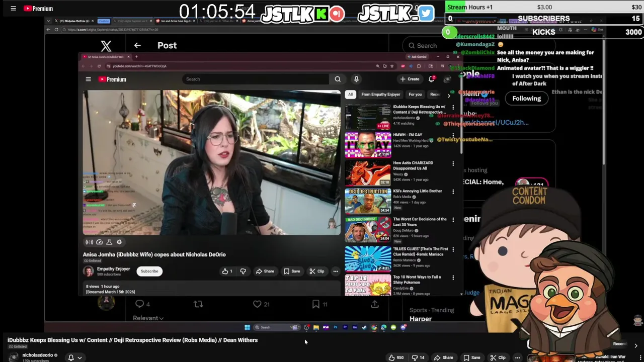This screenshot has width=644, height=362.
Task: Open options for BLUES CLUES remix video
Action: coord(453,249)
